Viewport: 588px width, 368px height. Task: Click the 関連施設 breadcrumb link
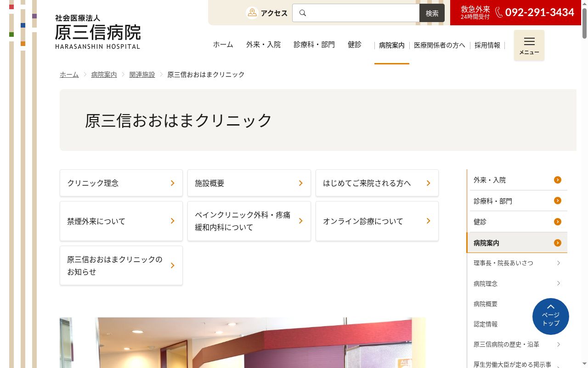click(x=142, y=75)
